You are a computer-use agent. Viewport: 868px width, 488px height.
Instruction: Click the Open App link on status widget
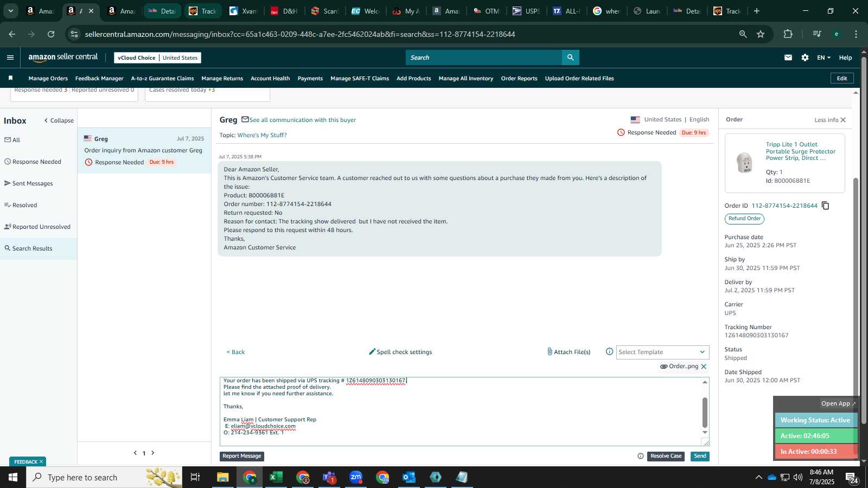tap(838, 403)
